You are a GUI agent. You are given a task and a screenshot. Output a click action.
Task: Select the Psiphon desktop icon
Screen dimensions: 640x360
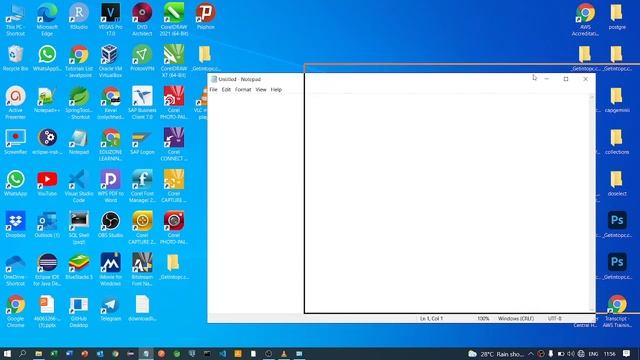[x=205, y=16]
